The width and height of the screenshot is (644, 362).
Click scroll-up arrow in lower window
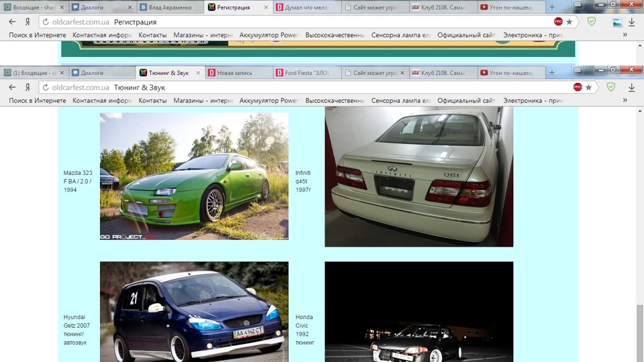640,111
